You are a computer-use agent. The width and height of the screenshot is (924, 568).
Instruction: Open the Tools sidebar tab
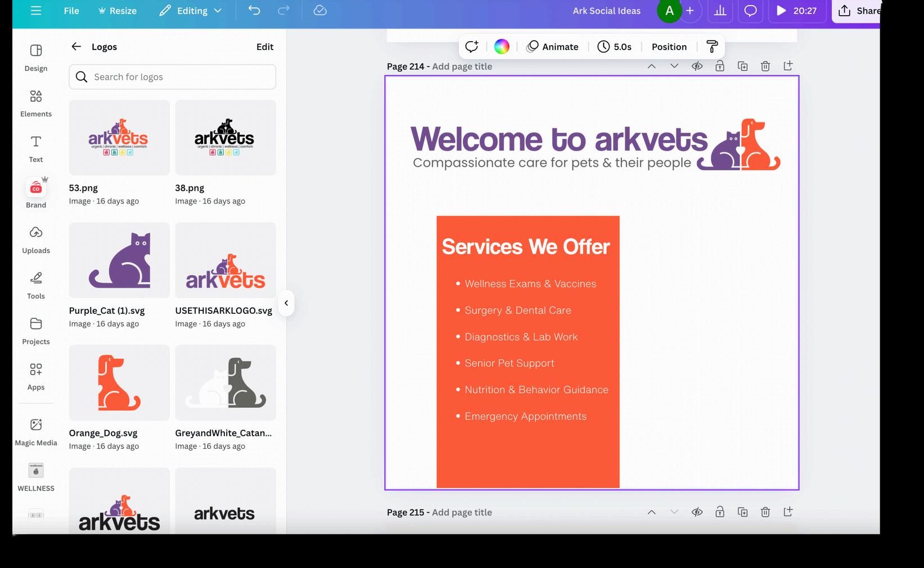click(36, 286)
